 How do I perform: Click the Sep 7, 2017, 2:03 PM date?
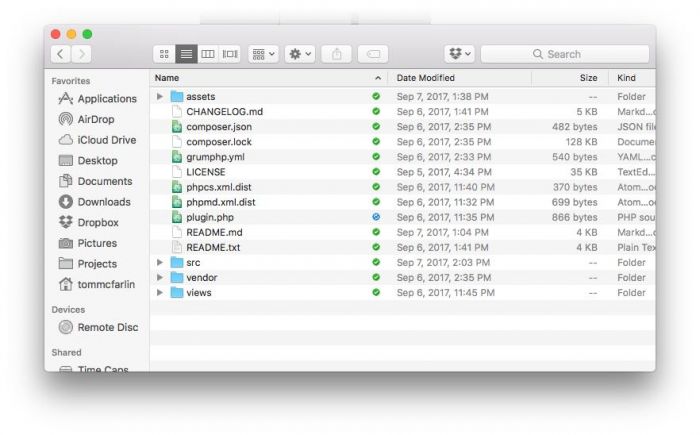443,263
